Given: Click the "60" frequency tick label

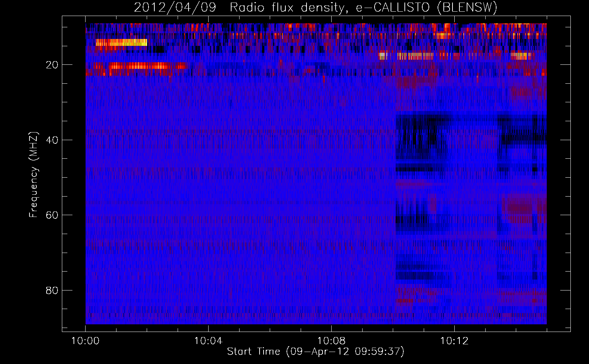Looking at the screenshot, I should (52, 215).
